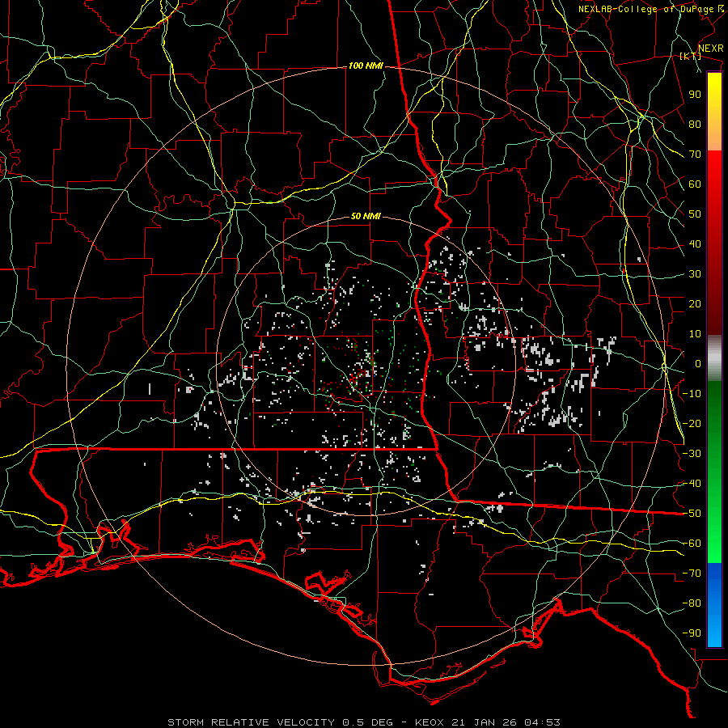The width and height of the screenshot is (728, 728).
Task: Click the positive 70 scale value
Action: [x=695, y=154]
